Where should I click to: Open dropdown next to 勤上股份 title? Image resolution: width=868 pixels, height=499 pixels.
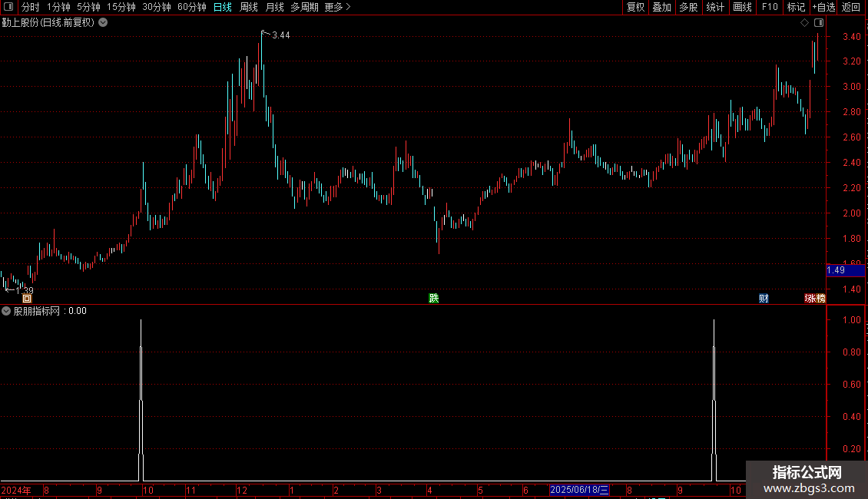(x=103, y=23)
